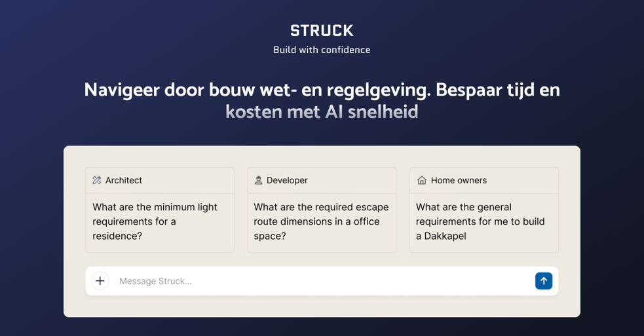Send message with the blue arrow icon

point(543,281)
